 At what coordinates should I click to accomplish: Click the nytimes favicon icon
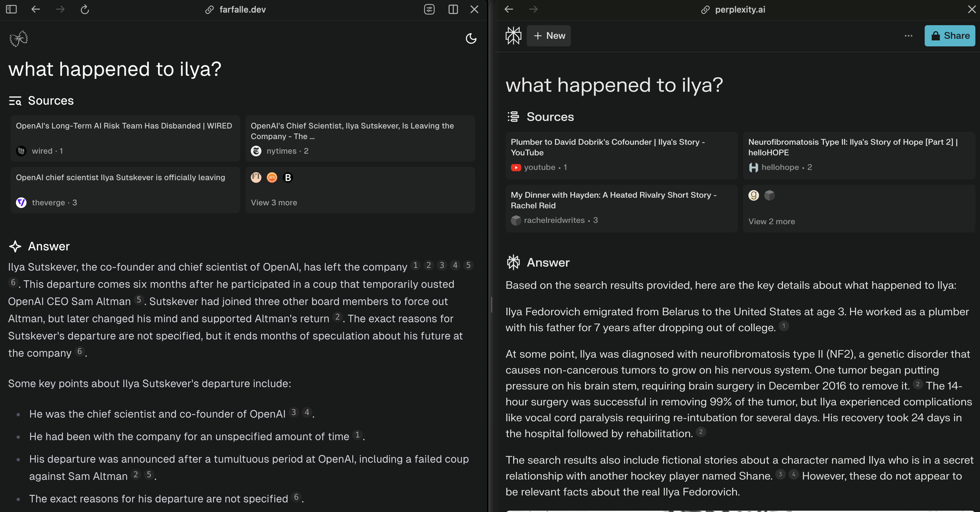coord(256,151)
